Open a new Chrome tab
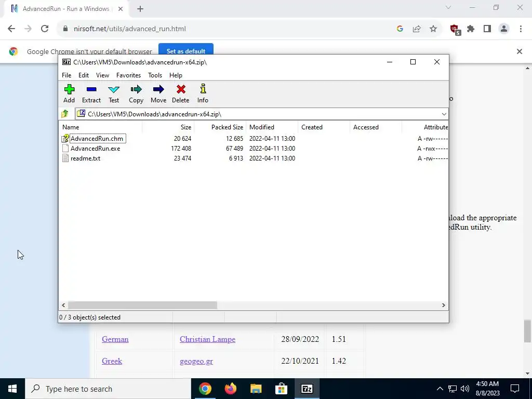Image resolution: width=532 pixels, height=399 pixels. point(140,9)
